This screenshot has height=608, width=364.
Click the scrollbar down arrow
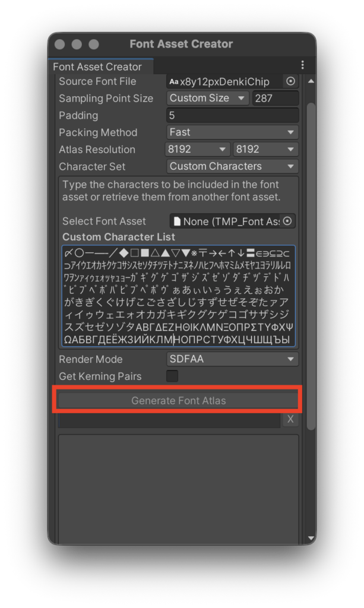coord(311,538)
